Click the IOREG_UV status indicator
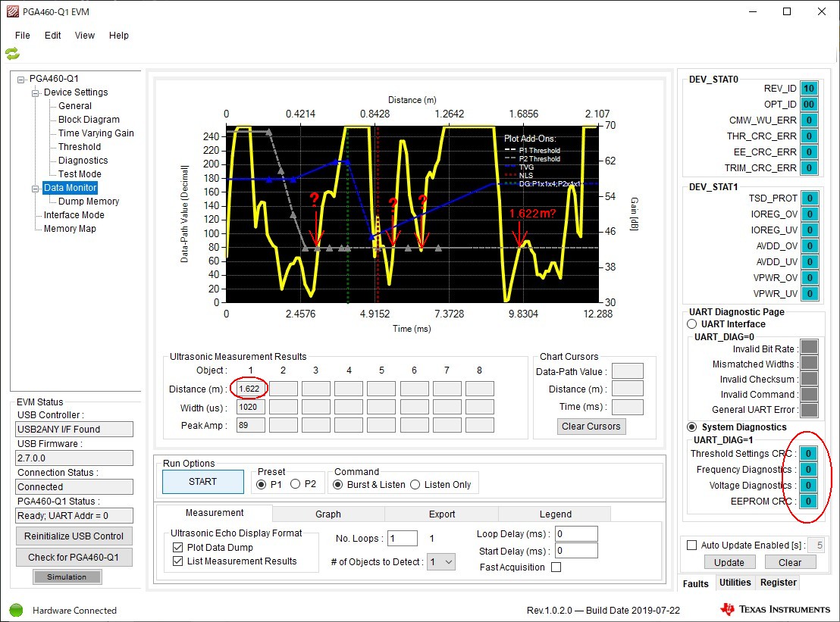This screenshot has width=840, height=622. [810, 230]
